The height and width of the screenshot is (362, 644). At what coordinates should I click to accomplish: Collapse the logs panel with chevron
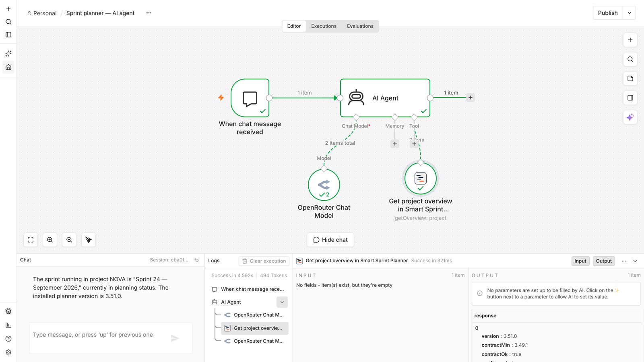(635, 261)
